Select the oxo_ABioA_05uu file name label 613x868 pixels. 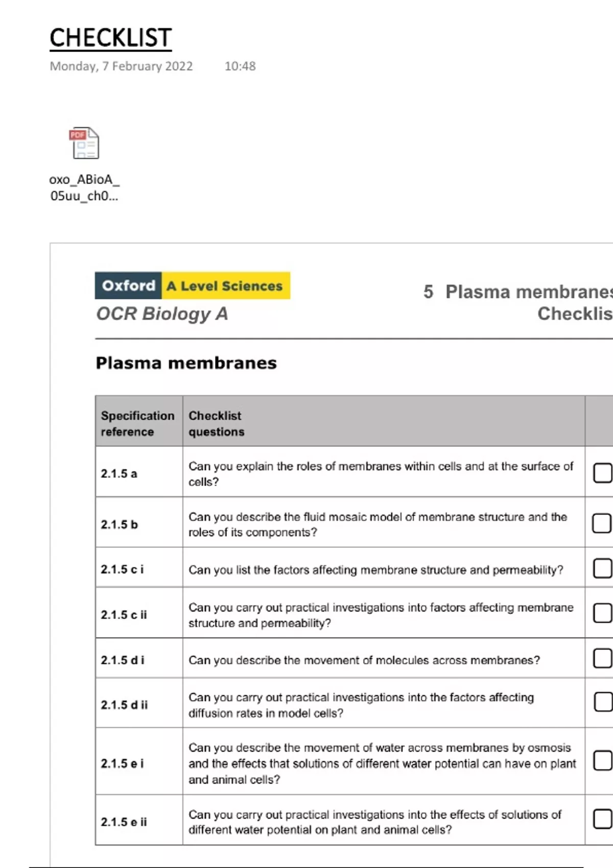(84, 187)
